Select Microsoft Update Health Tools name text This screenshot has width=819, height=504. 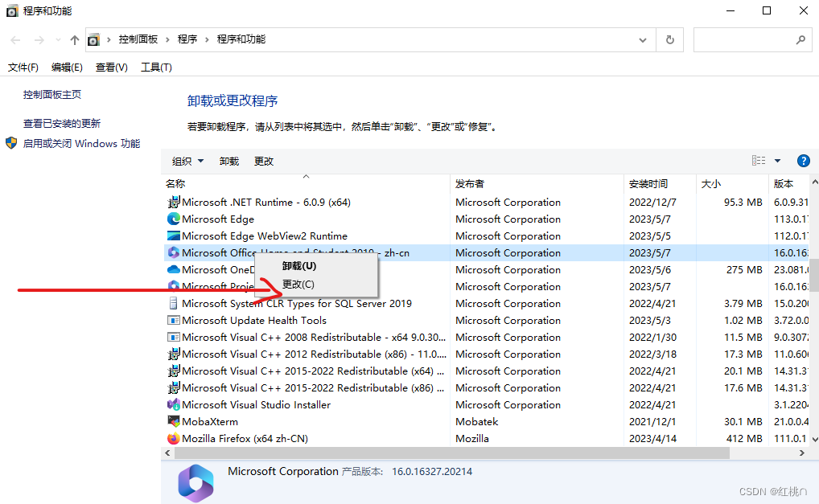(x=254, y=321)
